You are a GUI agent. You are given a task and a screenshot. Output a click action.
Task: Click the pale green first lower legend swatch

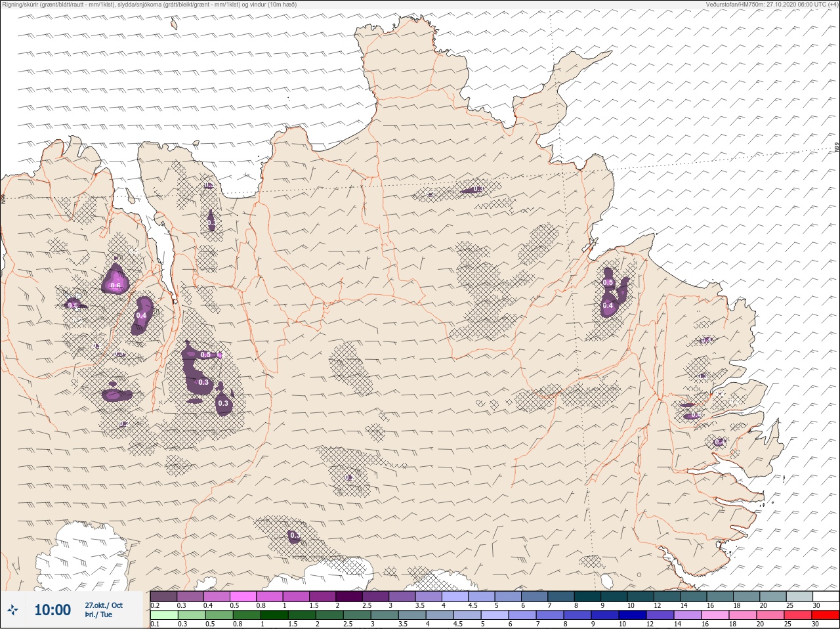coord(163,615)
